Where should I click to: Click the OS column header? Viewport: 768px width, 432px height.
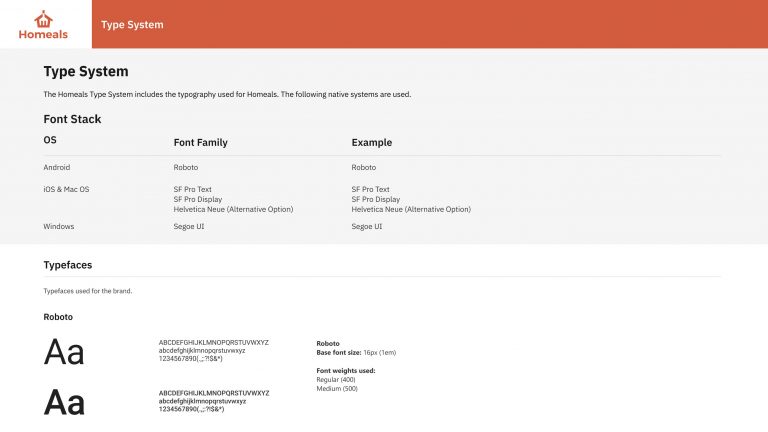50,140
